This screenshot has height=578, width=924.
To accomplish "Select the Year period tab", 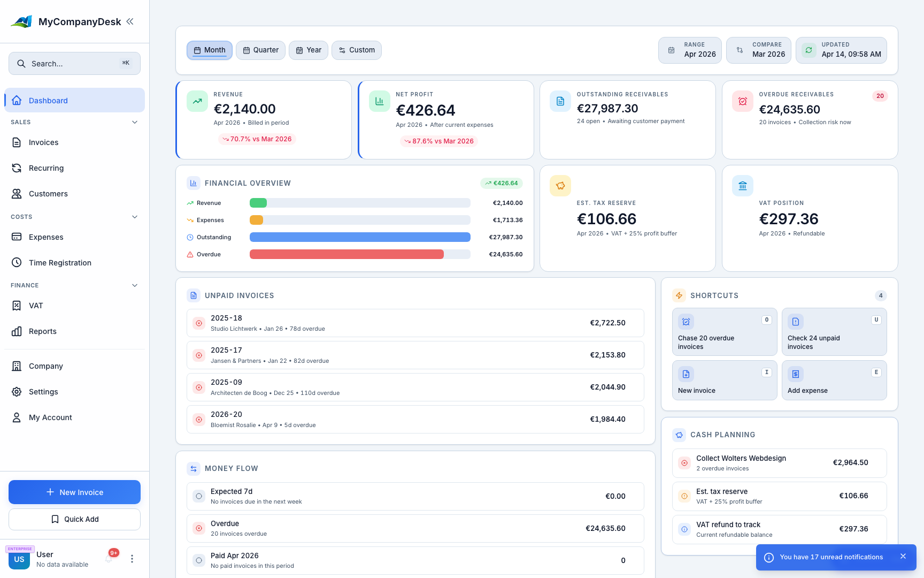I will pyautogui.click(x=309, y=50).
